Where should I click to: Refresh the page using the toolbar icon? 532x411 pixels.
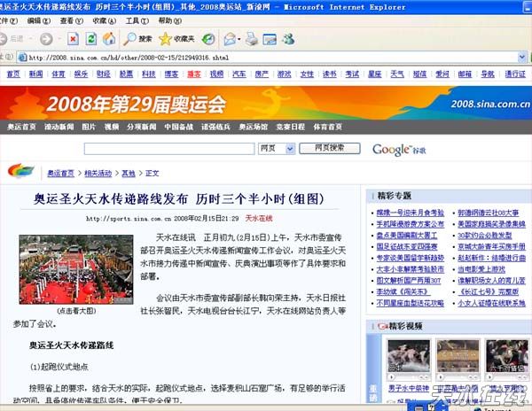90,39
